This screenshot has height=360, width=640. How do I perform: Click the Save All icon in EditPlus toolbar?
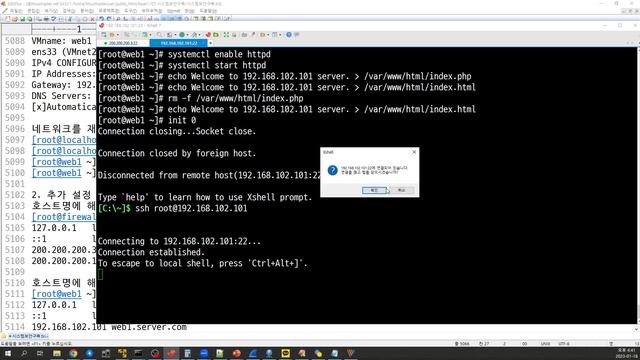click(30, 19)
